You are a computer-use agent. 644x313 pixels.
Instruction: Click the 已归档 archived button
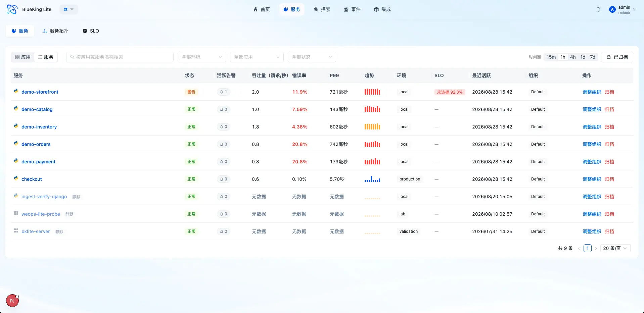(x=617, y=57)
